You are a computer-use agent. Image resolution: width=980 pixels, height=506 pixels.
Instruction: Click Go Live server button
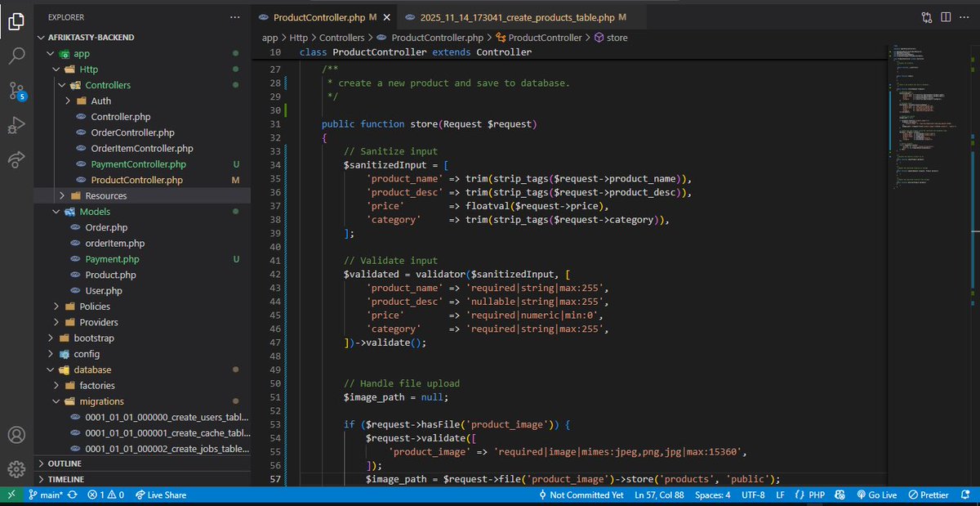(876, 495)
